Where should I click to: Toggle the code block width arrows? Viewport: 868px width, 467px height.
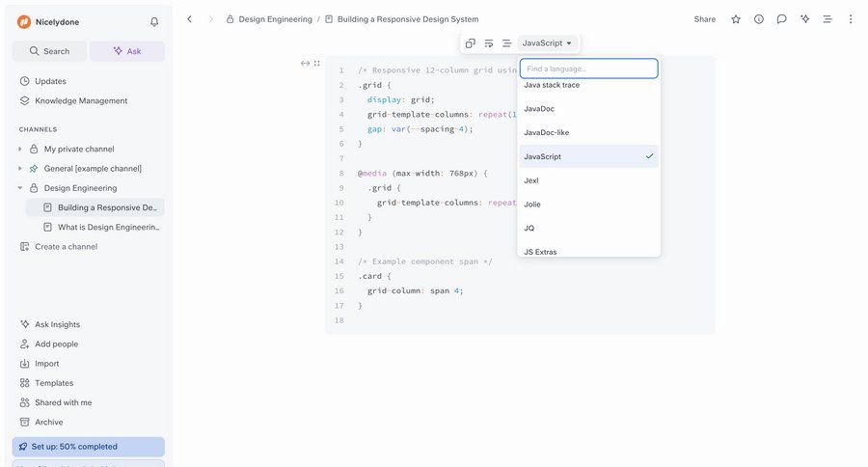[x=305, y=64]
